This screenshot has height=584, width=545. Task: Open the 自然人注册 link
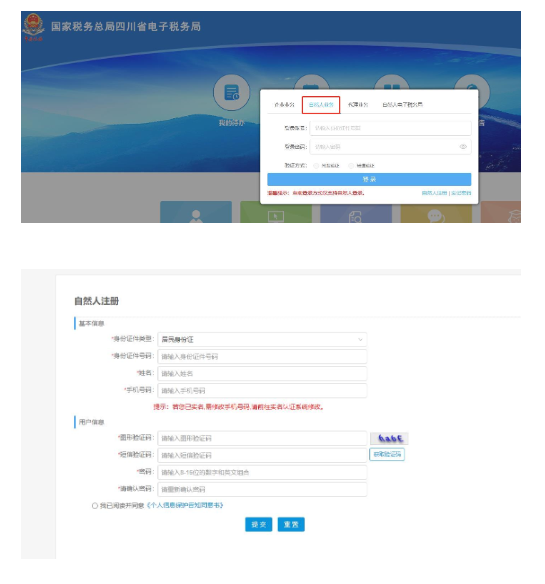pos(434,193)
